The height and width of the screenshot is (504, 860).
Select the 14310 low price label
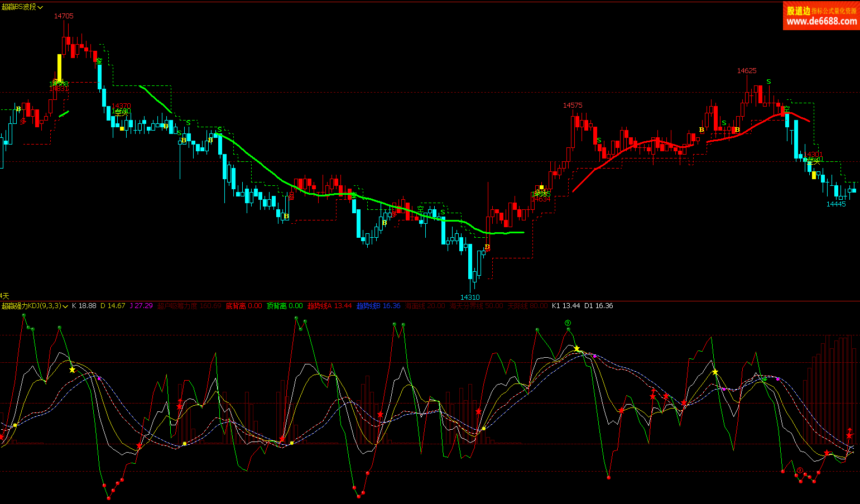tap(470, 297)
